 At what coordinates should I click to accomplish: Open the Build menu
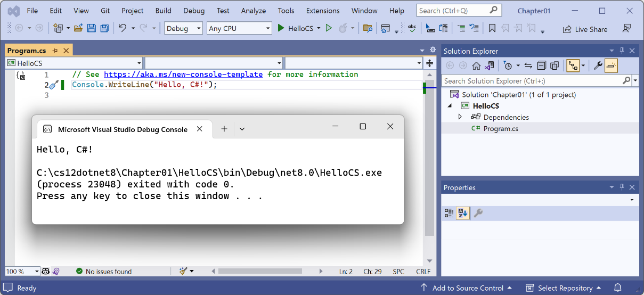pyautogui.click(x=164, y=11)
